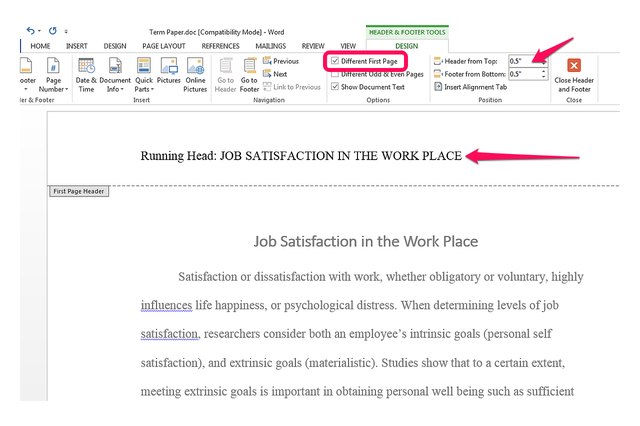Uncheck Different First Page checkbox

[335, 61]
